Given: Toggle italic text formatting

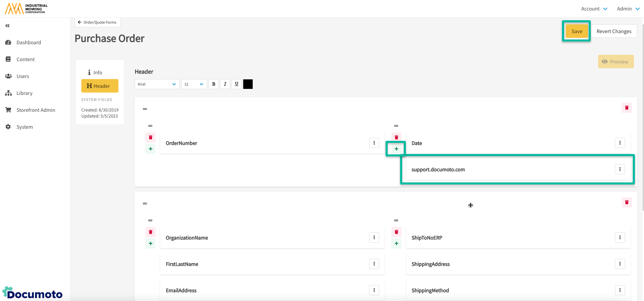Looking at the screenshot, I should (225, 84).
